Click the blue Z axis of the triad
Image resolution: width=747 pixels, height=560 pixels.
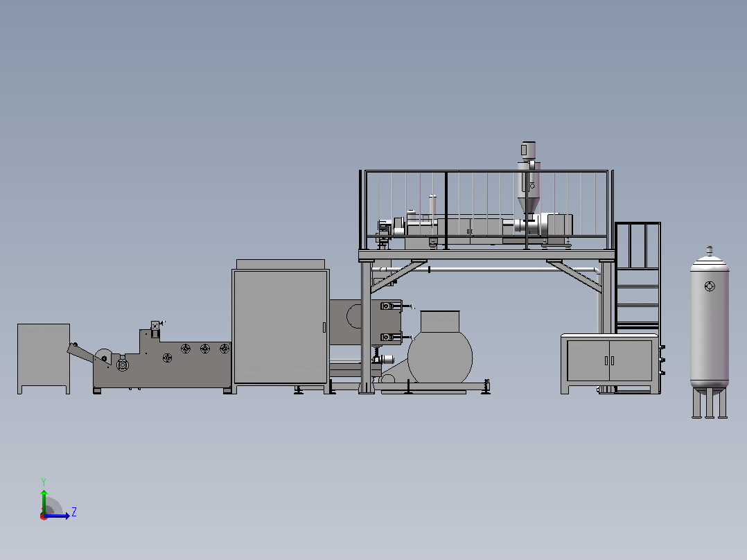pos(58,516)
